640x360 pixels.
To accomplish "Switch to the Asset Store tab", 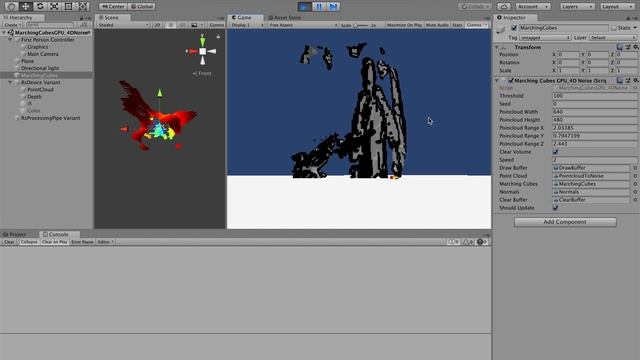I will 284,18.
